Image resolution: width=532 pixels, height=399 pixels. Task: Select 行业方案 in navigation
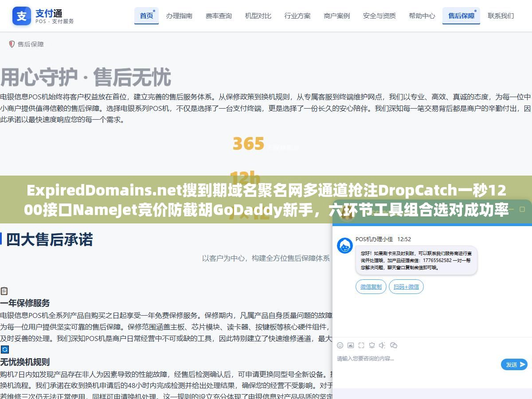tap(297, 16)
